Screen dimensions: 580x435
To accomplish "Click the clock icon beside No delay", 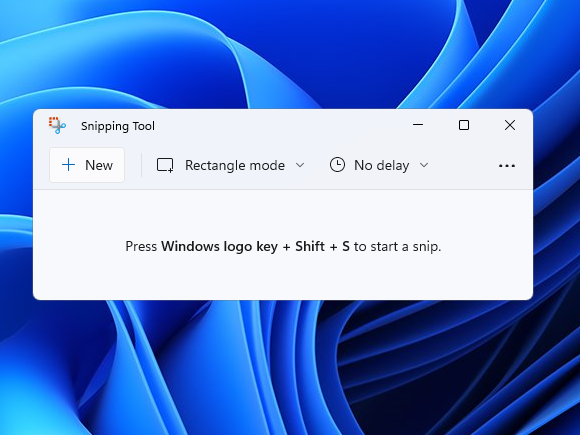I will tap(337, 165).
